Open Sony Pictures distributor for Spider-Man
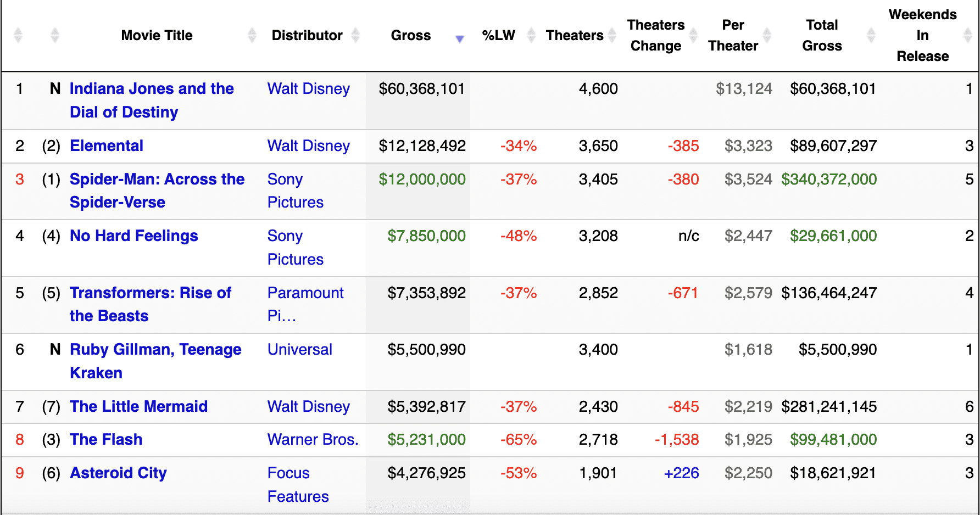Viewport: 980px width, 515px height. [x=296, y=191]
